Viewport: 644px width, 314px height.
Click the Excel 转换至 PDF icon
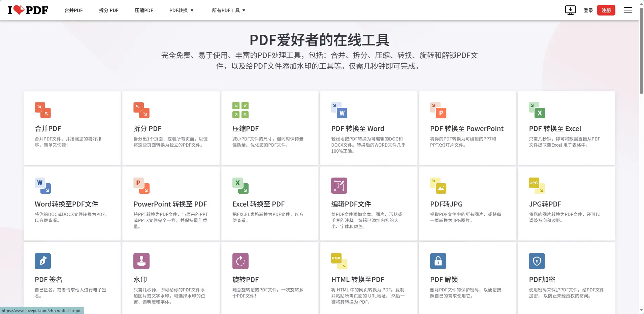point(240,186)
